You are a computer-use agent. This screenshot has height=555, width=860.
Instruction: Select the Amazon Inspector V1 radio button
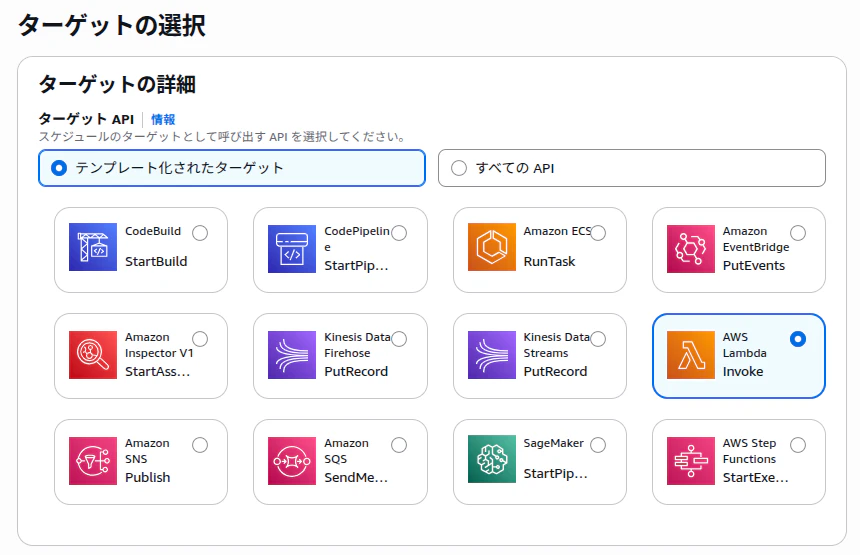(200, 339)
